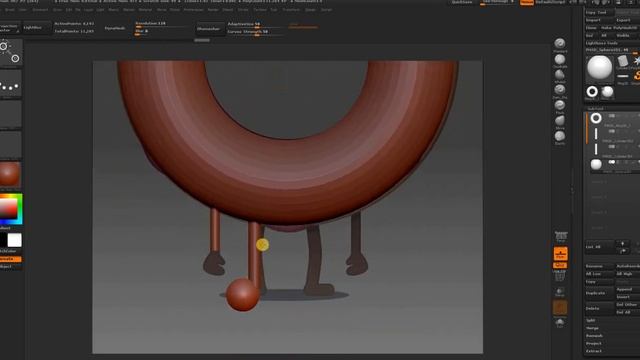The width and height of the screenshot is (640, 360).
Task: Open the color gradient picker square
Action: tap(11, 209)
